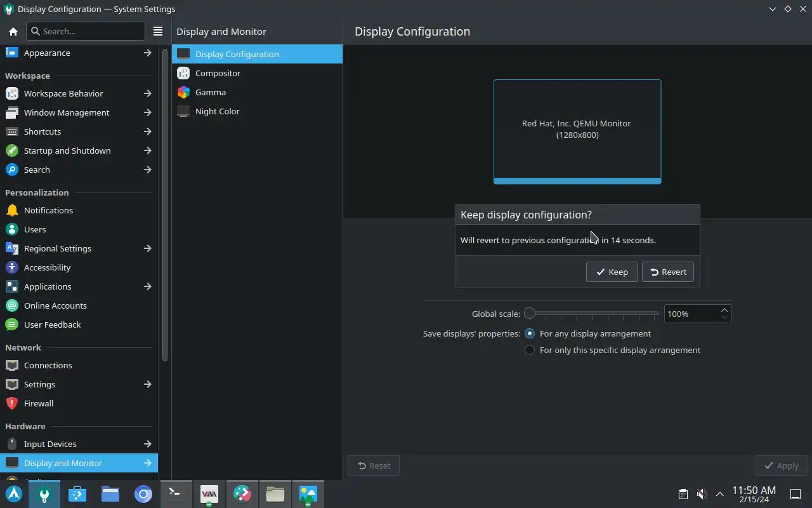This screenshot has width=812, height=508.
Task: Open Compositor module
Action: [x=257, y=73]
